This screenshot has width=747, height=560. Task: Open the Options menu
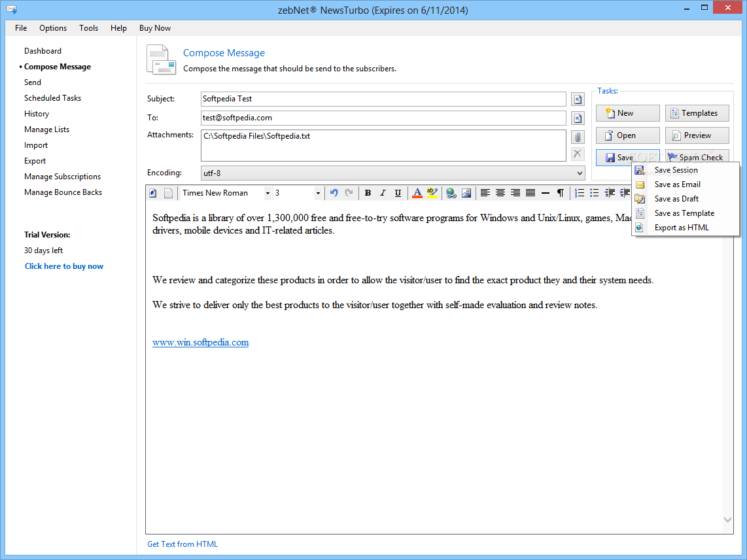[x=53, y=28]
